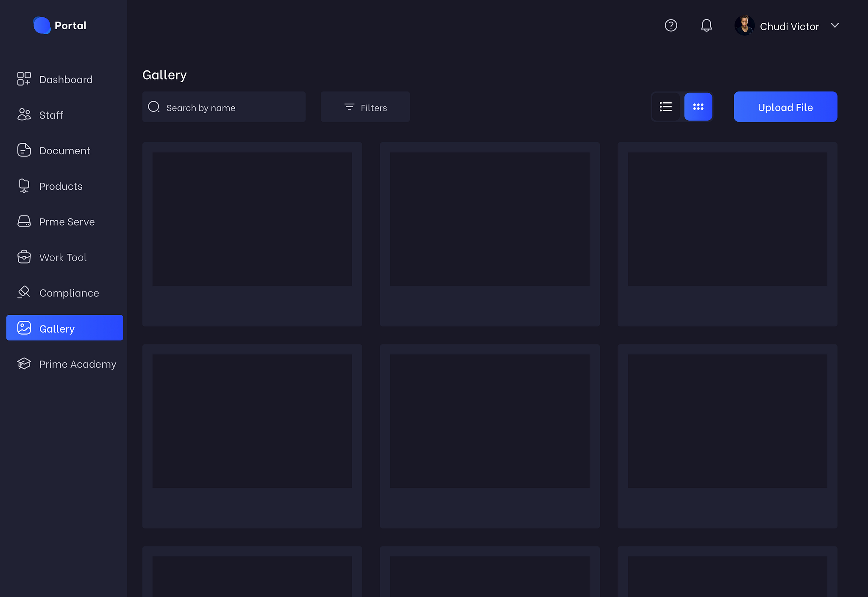Image resolution: width=868 pixels, height=597 pixels.
Task: Open the Dashboard section
Action: point(66,79)
